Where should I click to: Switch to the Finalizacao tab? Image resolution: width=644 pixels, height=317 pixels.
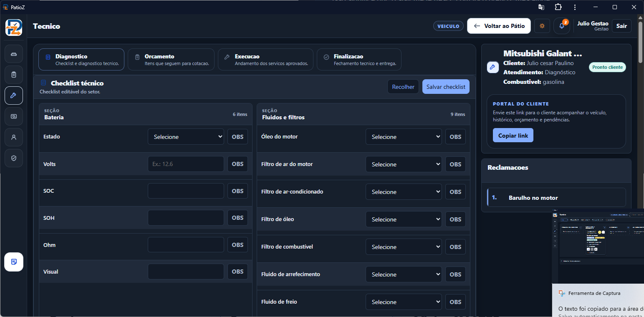(359, 59)
